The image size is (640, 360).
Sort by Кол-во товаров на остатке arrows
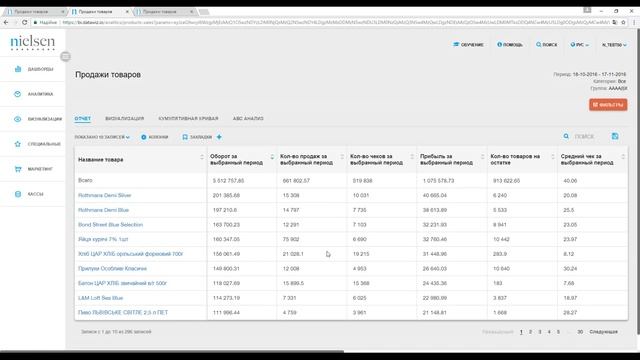[553, 157]
